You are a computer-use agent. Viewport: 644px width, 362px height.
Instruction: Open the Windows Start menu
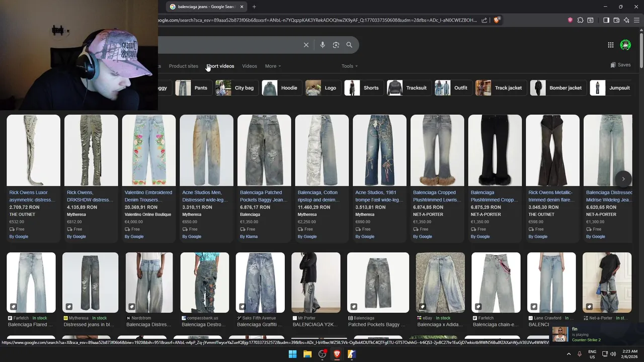[292, 354]
